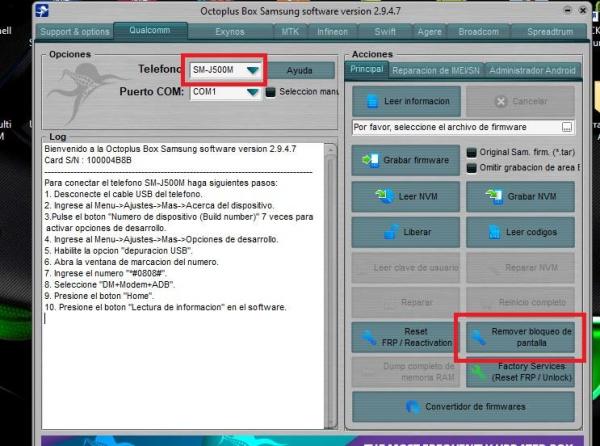The width and height of the screenshot is (600, 446).
Task: Open the Support & options tab
Action: (75, 32)
